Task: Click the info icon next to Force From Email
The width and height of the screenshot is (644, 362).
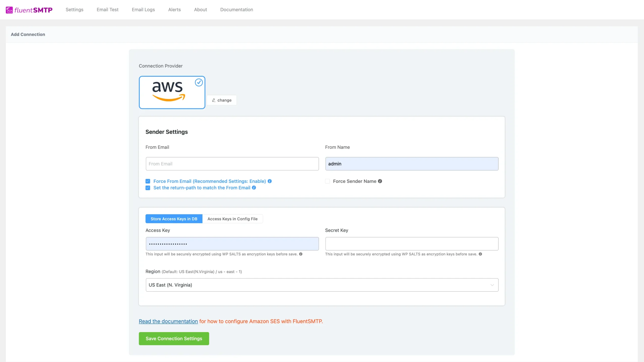Action: pyautogui.click(x=270, y=181)
